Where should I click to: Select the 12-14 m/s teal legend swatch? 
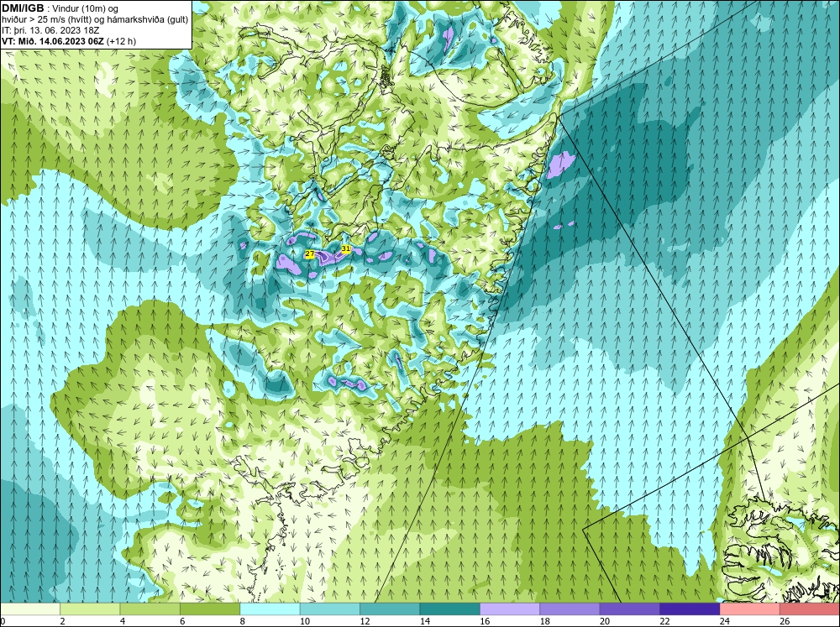(390, 609)
